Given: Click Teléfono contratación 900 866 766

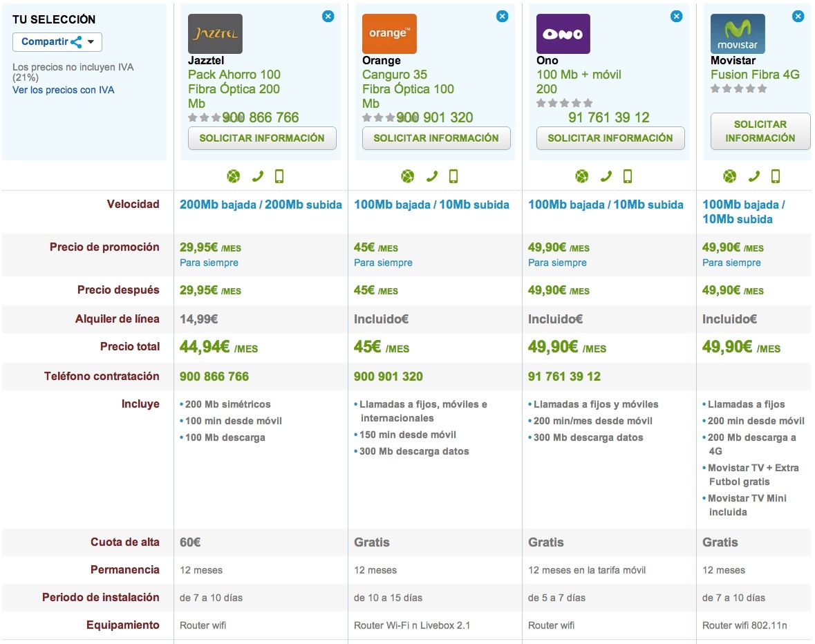Looking at the screenshot, I should 214,377.
